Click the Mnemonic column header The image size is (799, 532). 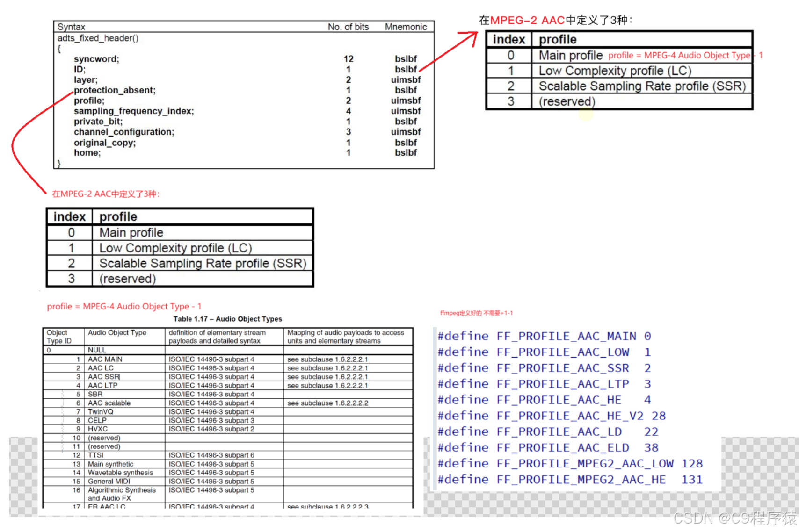pyautogui.click(x=406, y=27)
